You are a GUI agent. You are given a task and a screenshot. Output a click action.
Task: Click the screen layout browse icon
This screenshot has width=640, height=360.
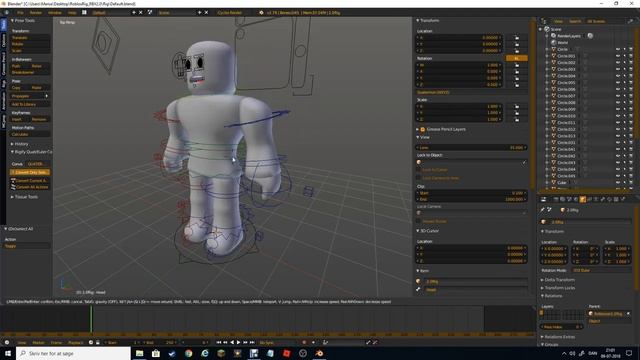(x=84, y=13)
